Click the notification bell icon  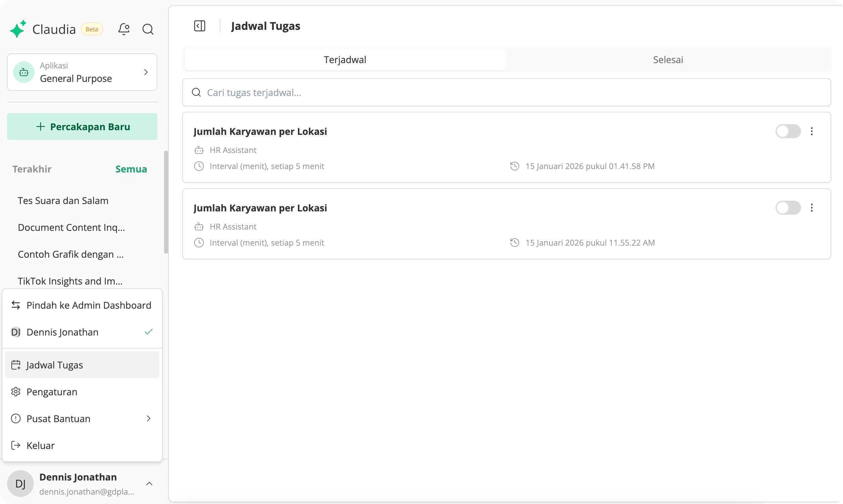(123, 29)
